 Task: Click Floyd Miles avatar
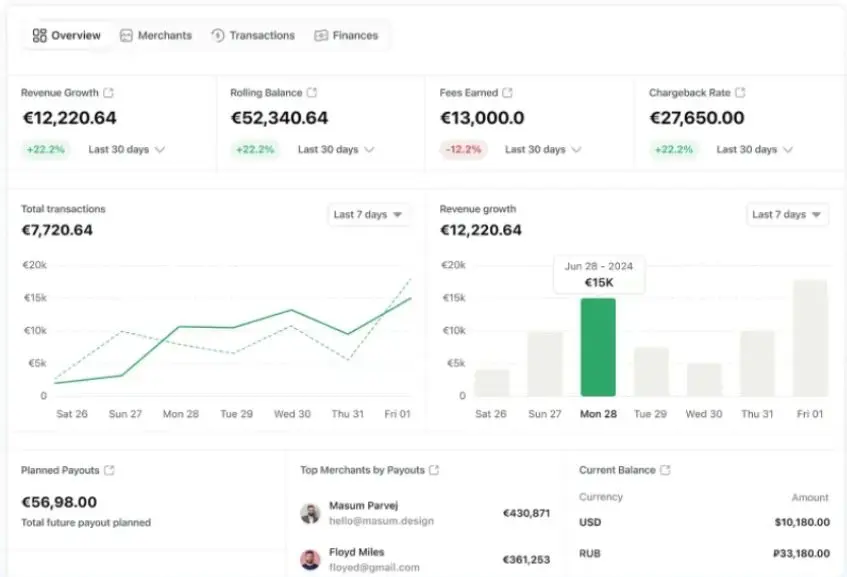click(x=310, y=559)
